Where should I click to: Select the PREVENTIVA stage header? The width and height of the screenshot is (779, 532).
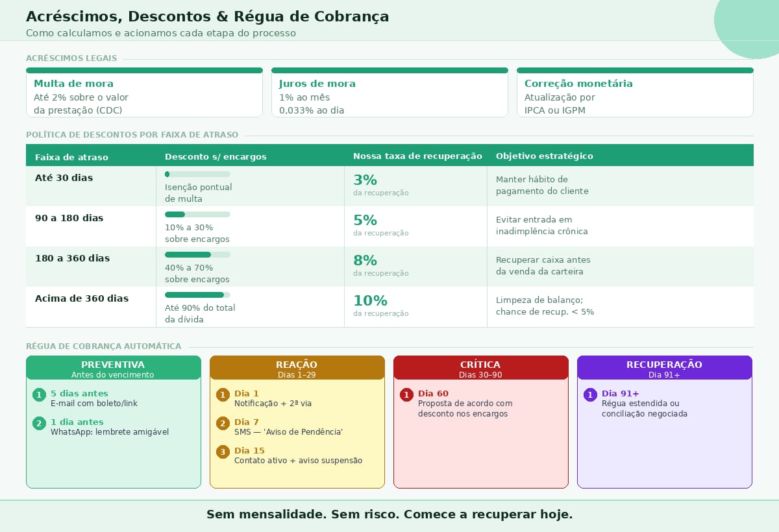coord(114,368)
